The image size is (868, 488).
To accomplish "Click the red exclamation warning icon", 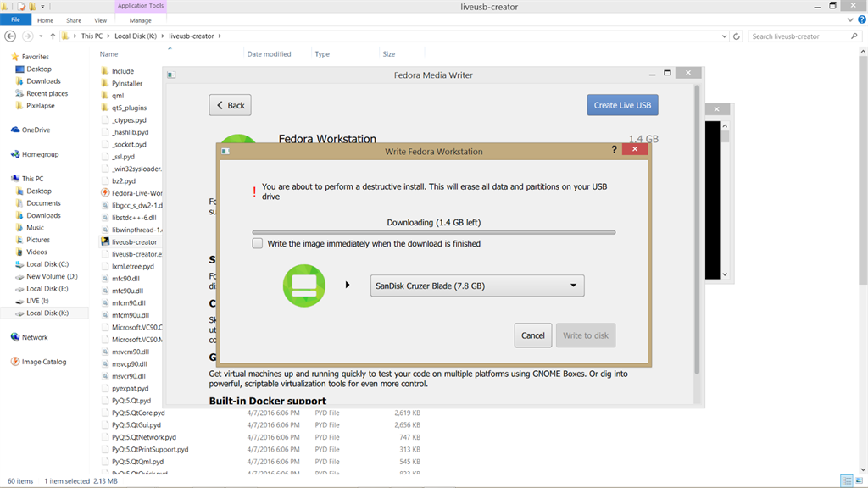I will pos(254,191).
